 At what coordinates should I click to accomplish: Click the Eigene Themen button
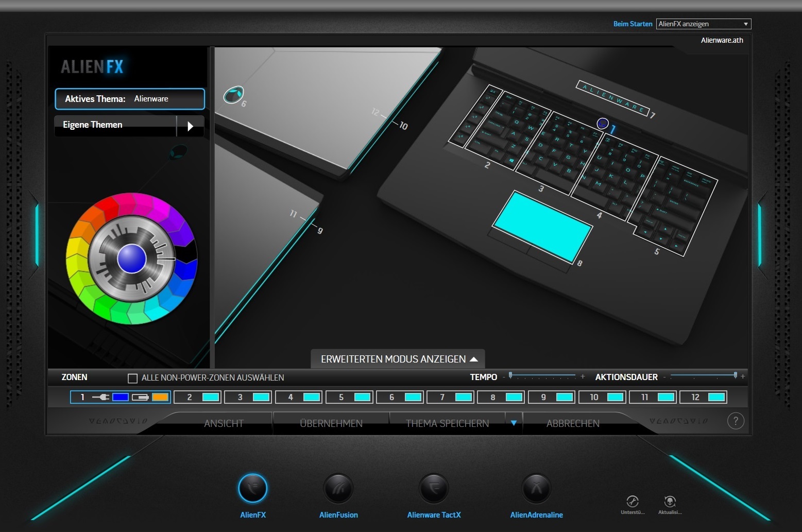point(115,125)
